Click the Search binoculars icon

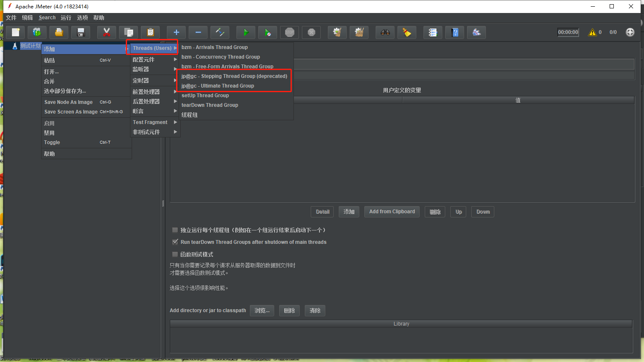click(x=385, y=32)
